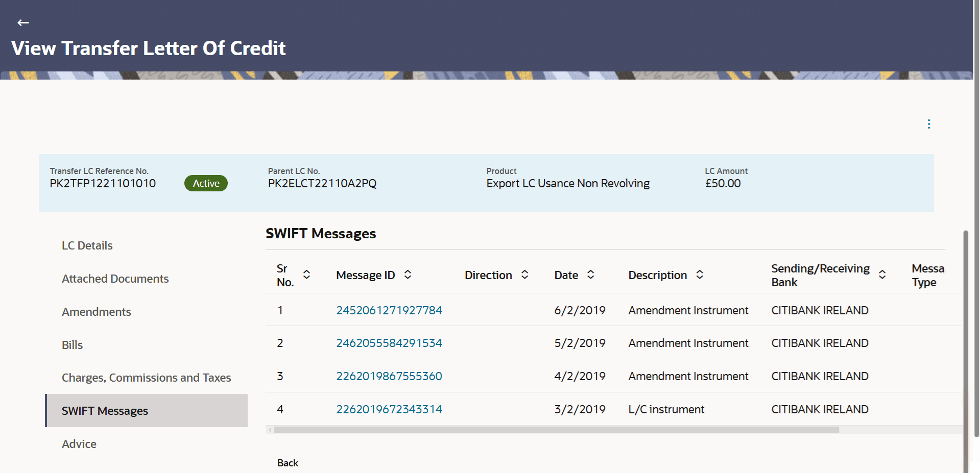The image size is (980, 473).
Task: Switch to Attached Documents section
Action: pos(115,279)
